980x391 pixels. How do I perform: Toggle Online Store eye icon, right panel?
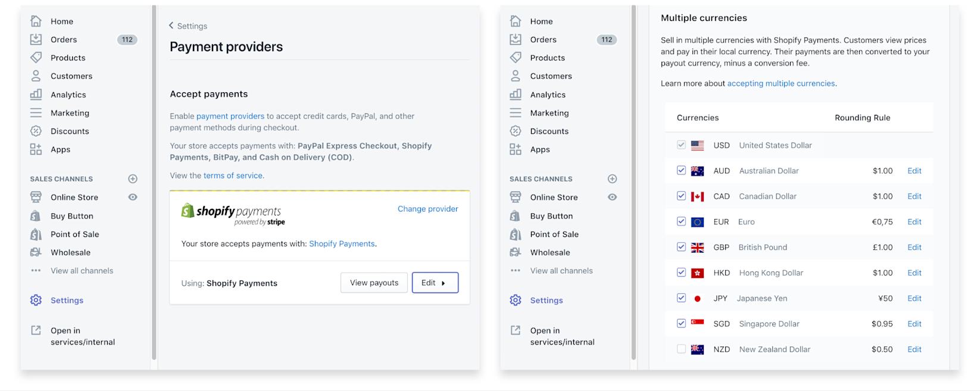(612, 197)
